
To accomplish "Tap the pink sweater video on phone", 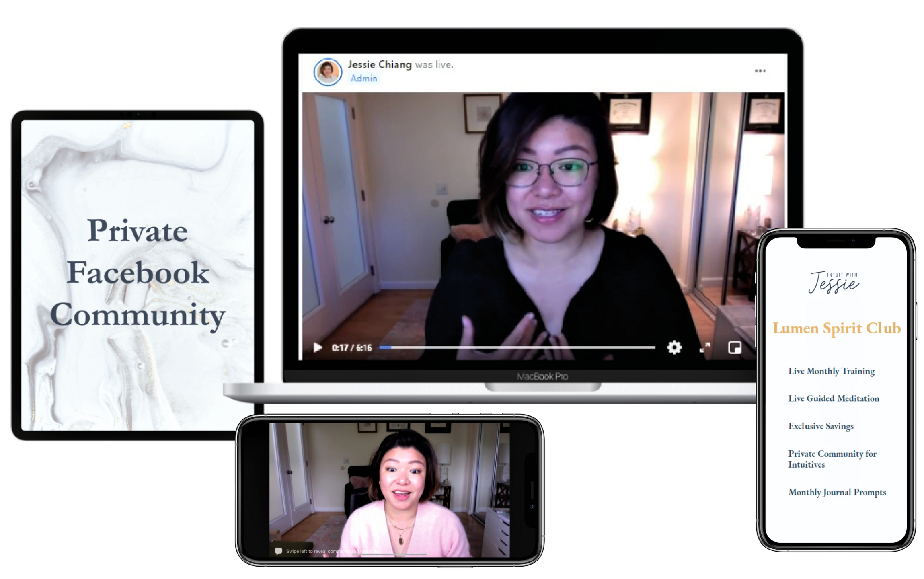I will [x=389, y=491].
